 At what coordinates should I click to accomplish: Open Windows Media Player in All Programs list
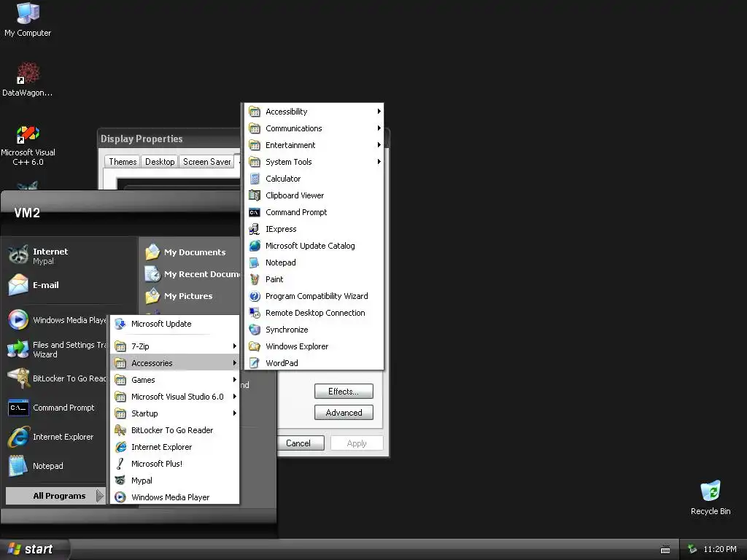[174, 497]
